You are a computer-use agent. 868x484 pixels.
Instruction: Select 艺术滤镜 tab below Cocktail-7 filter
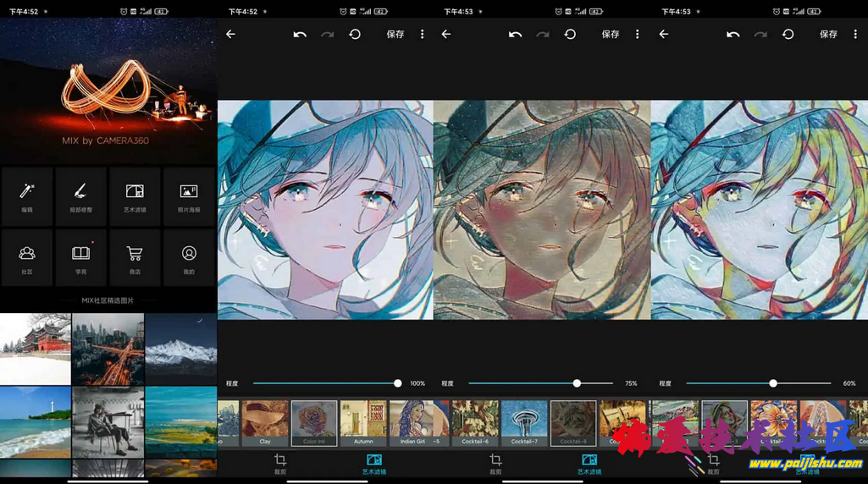click(x=589, y=463)
